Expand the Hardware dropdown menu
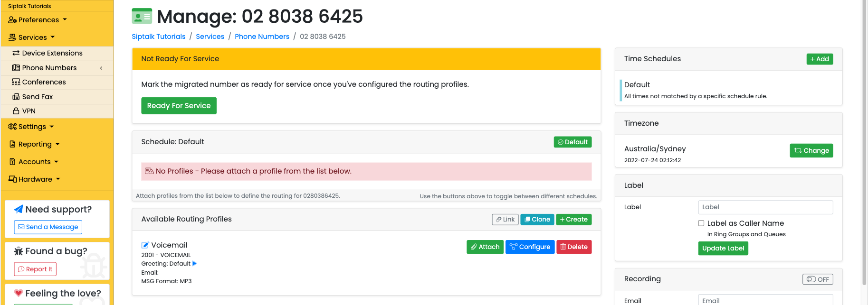Image resolution: width=868 pixels, height=305 pixels. (x=58, y=179)
